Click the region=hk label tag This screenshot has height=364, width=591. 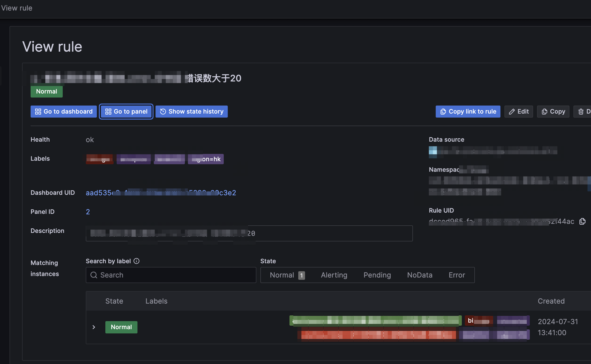(206, 159)
